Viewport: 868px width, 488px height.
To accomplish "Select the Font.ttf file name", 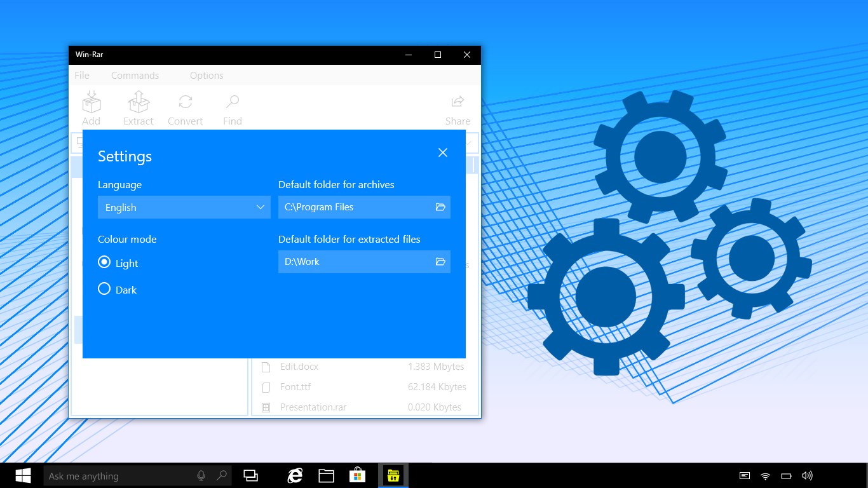I will click(295, 387).
